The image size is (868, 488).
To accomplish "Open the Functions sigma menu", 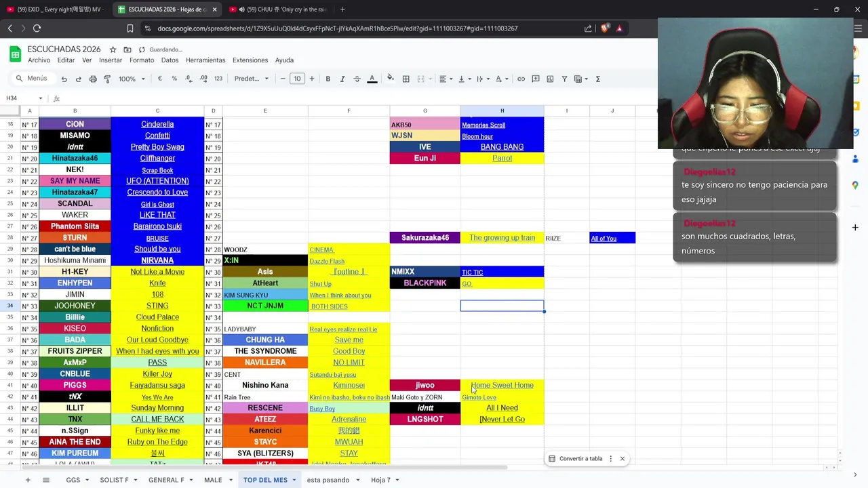I will [597, 79].
